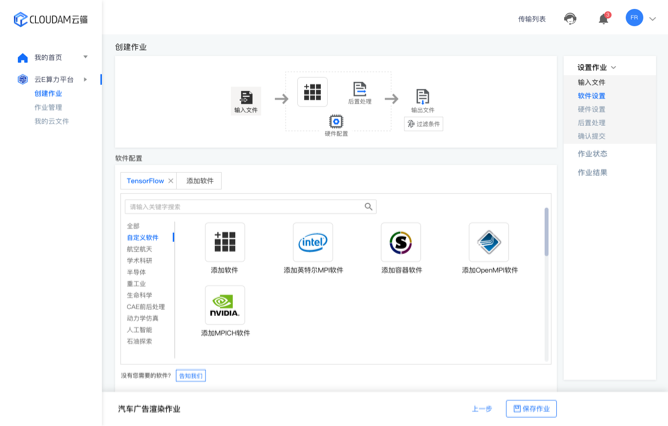668x426 pixels.
Task: Expand the 云E算力平台 sidebar section
Action: point(85,80)
